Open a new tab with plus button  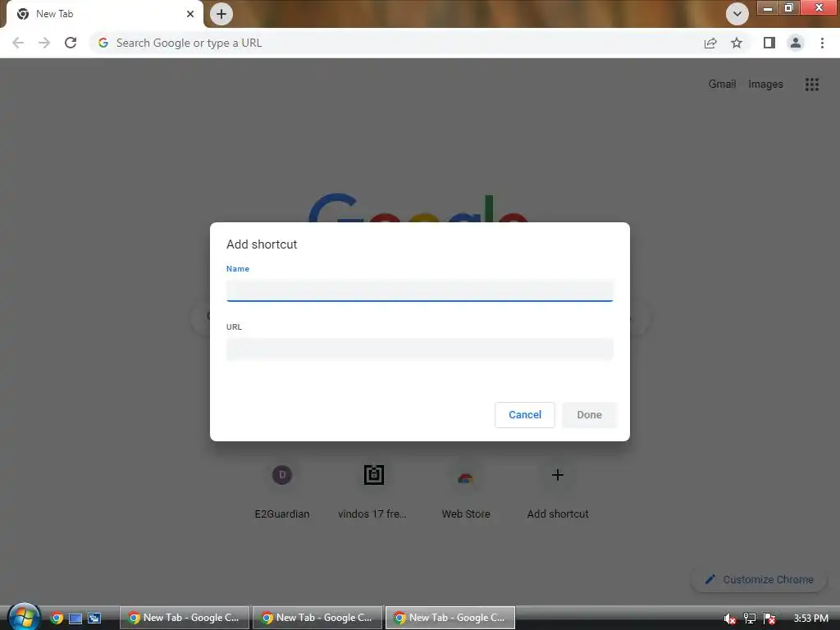(221, 14)
